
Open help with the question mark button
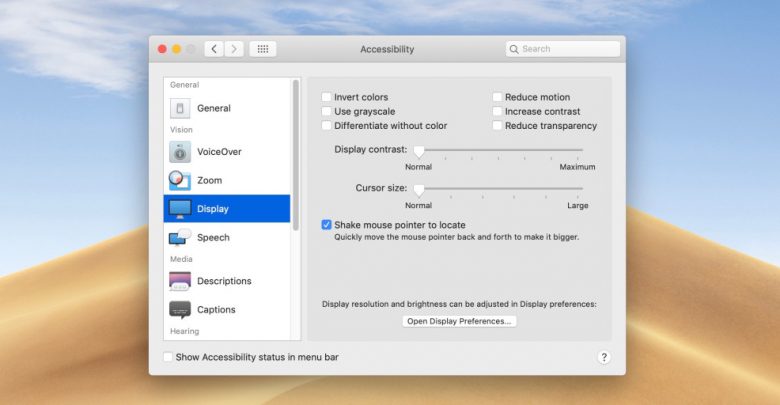[604, 357]
